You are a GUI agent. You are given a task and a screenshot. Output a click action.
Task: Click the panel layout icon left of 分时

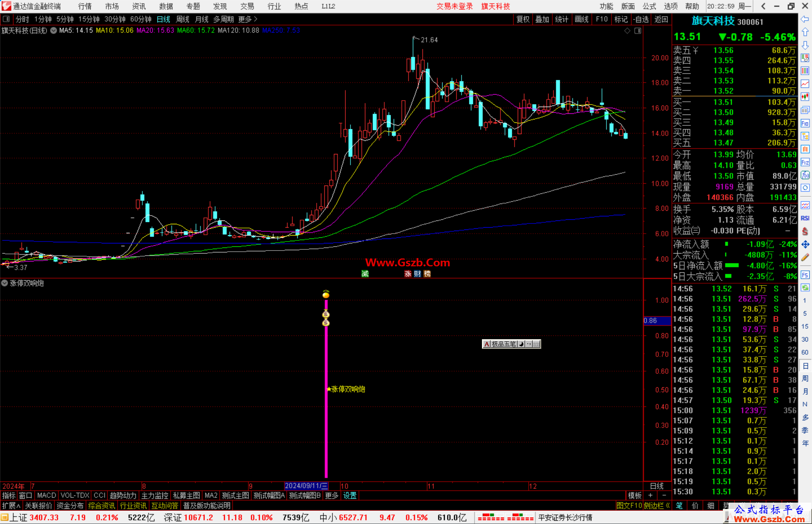click(x=6, y=19)
